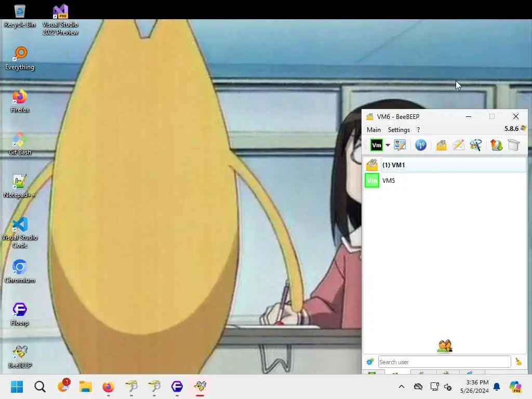Open the 3:36 PM clock and date panel

474,387
